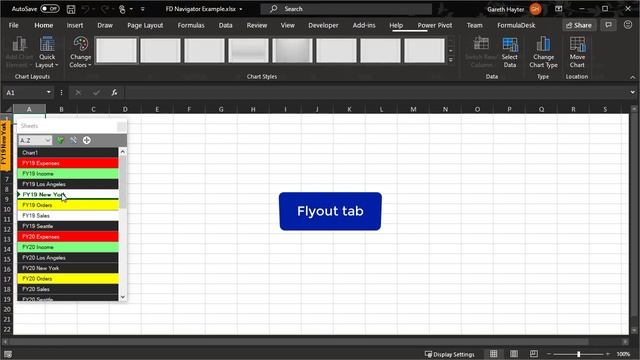Viewport: 640px width, 360px height.
Task: Click ribbon display options icon in title bar
Action: pos(558,9)
